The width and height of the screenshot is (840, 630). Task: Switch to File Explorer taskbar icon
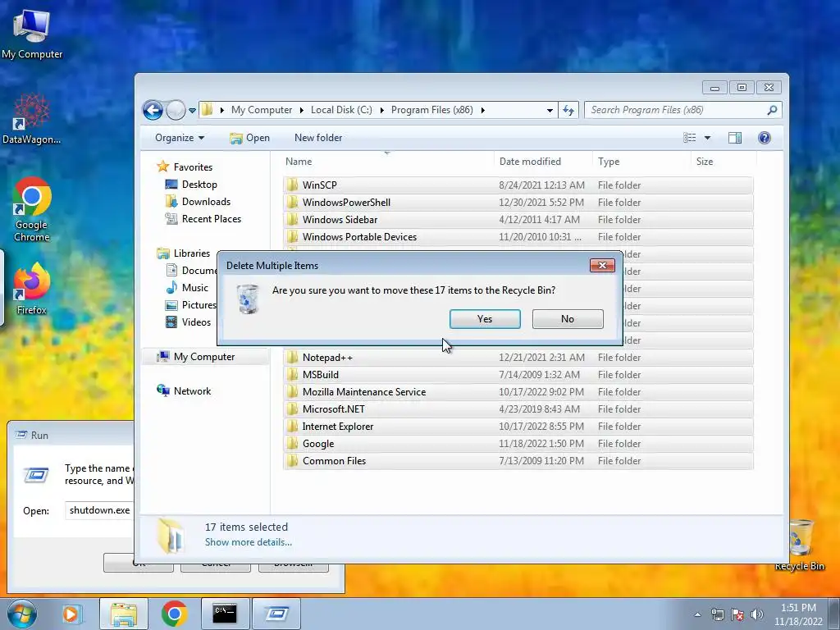[x=124, y=614]
